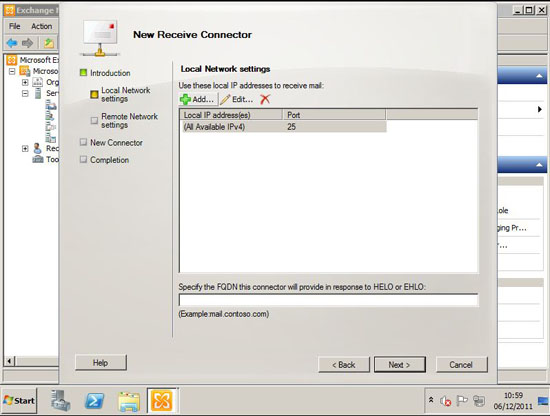Click the Exchange Management Console taskbar icon
550x416 pixels.
[162, 401]
